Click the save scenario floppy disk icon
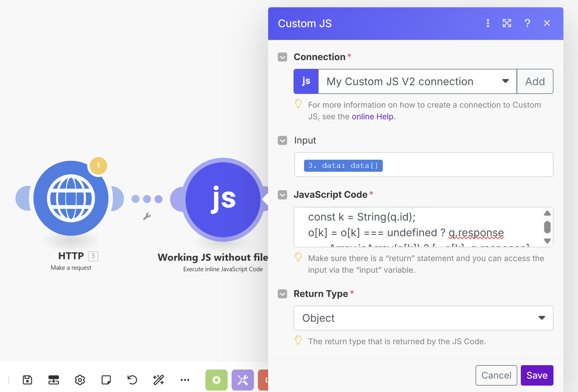Image resolution: width=578 pixels, height=392 pixels. click(27, 380)
